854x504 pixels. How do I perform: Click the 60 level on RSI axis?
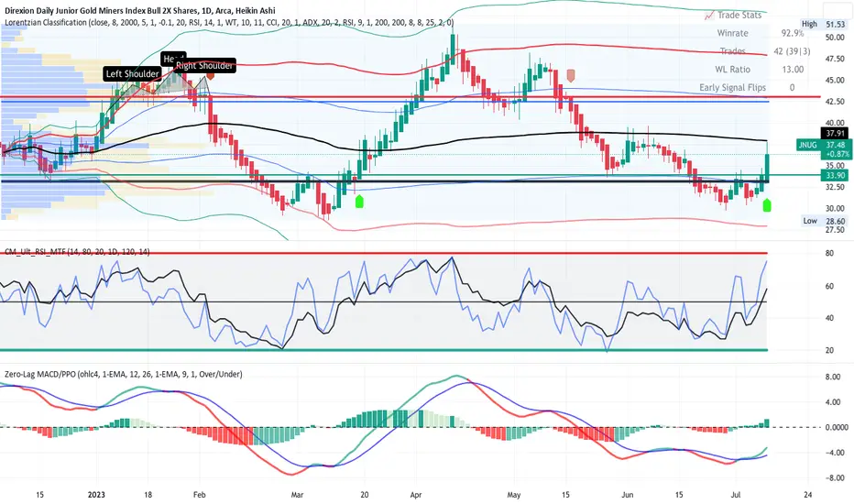click(829, 286)
